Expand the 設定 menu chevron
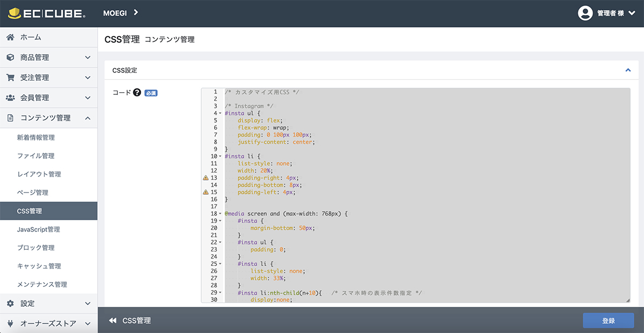This screenshot has height=333, width=644. coord(88,304)
